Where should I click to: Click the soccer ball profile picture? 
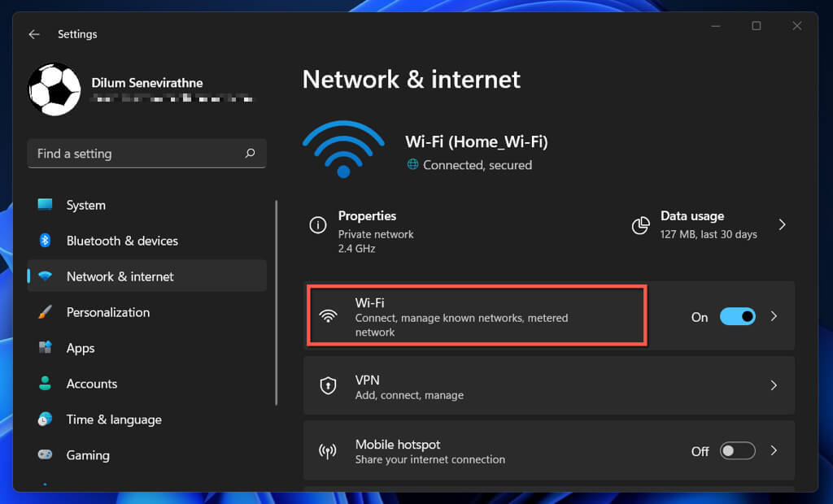(x=55, y=89)
